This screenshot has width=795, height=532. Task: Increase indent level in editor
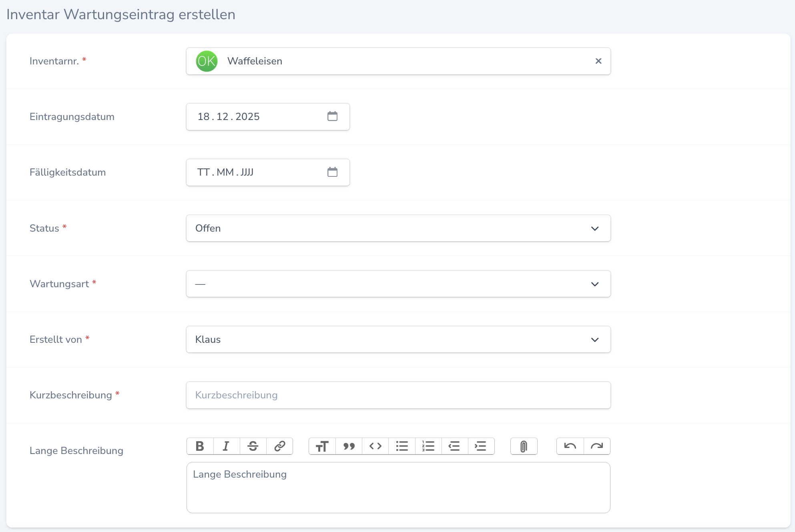tap(481, 446)
